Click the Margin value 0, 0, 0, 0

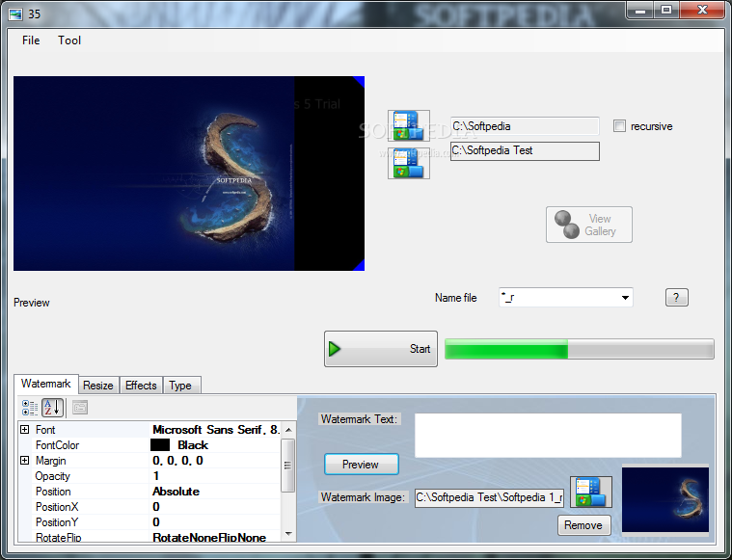tap(177, 461)
